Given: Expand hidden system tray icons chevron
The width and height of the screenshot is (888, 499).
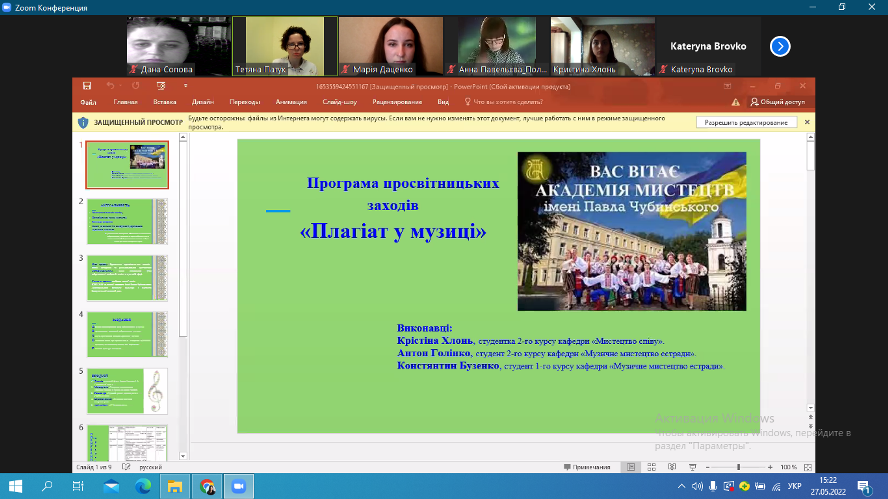Looking at the screenshot, I should pos(682,486).
